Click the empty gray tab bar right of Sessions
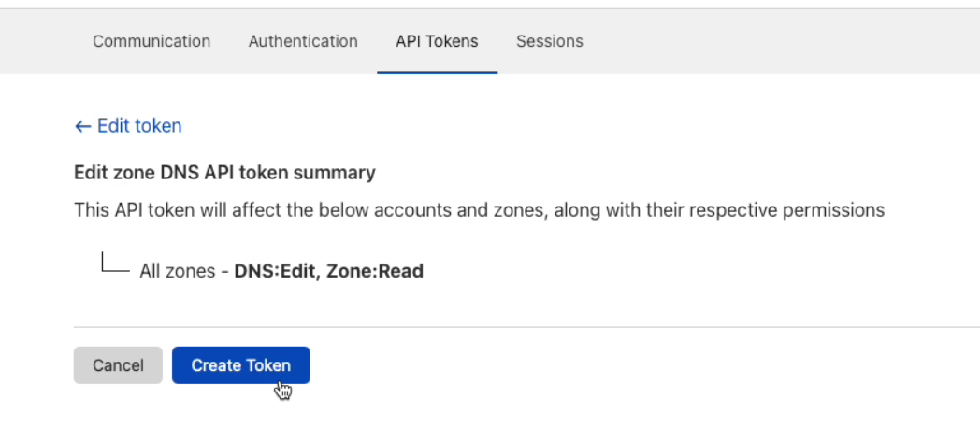The width and height of the screenshot is (980, 442). [781, 41]
